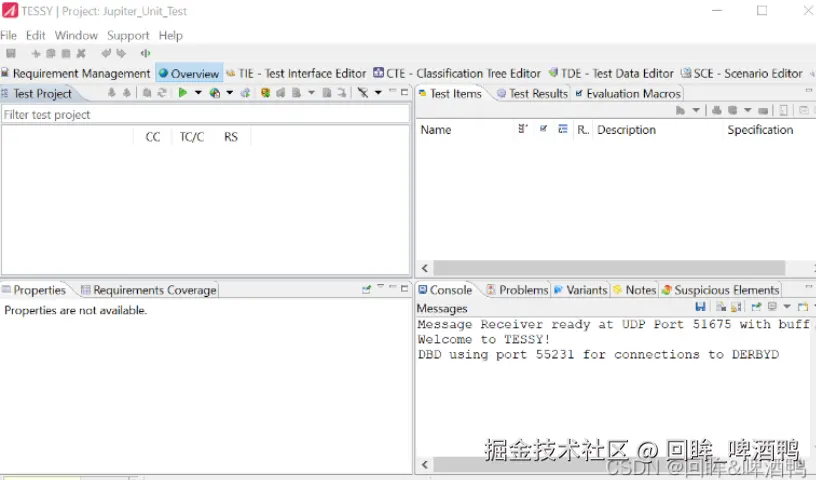816x480 pixels.
Task: Click the Description column header
Action: coord(626,130)
